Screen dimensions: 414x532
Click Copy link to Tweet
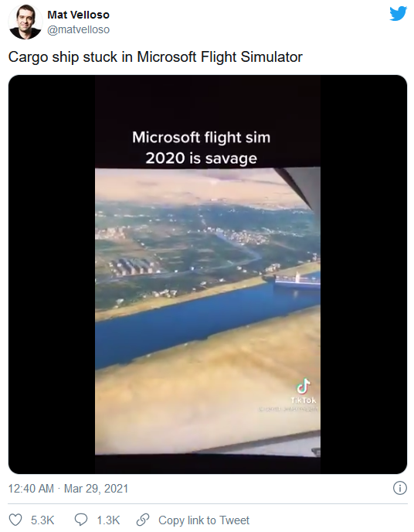[x=204, y=520]
